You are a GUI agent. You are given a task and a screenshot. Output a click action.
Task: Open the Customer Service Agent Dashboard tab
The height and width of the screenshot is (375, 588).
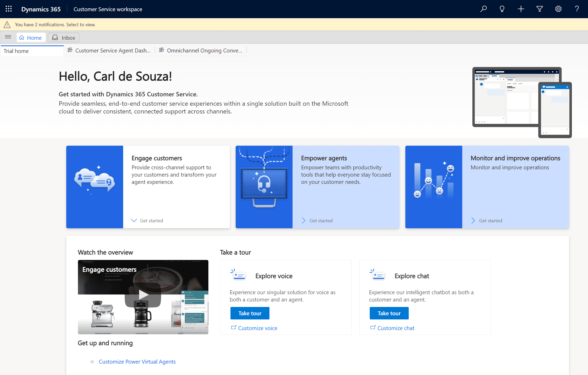pyautogui.click(x=109, y=51)
